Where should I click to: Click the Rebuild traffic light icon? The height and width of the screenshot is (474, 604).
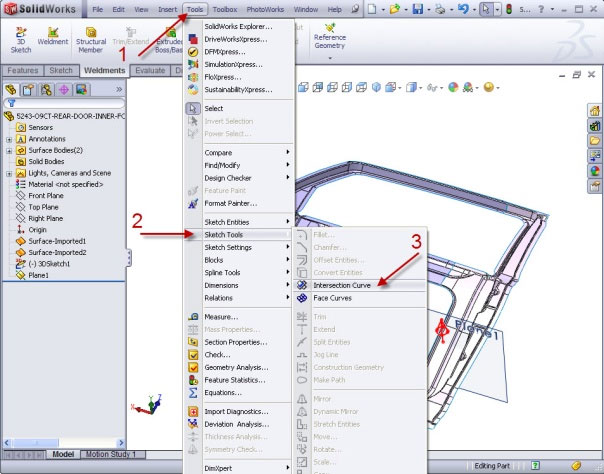[509, 9]
